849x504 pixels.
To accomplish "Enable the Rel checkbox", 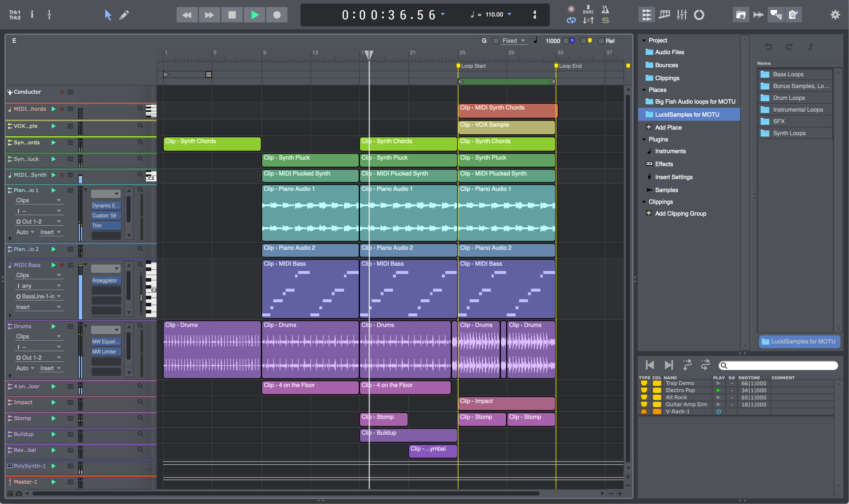I will point(601,41).
